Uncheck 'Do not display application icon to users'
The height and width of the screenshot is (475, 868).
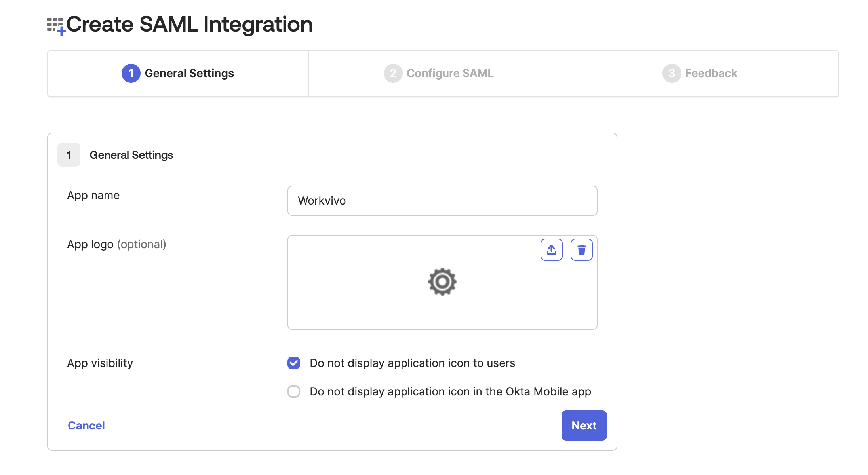(x=294, y=363)
